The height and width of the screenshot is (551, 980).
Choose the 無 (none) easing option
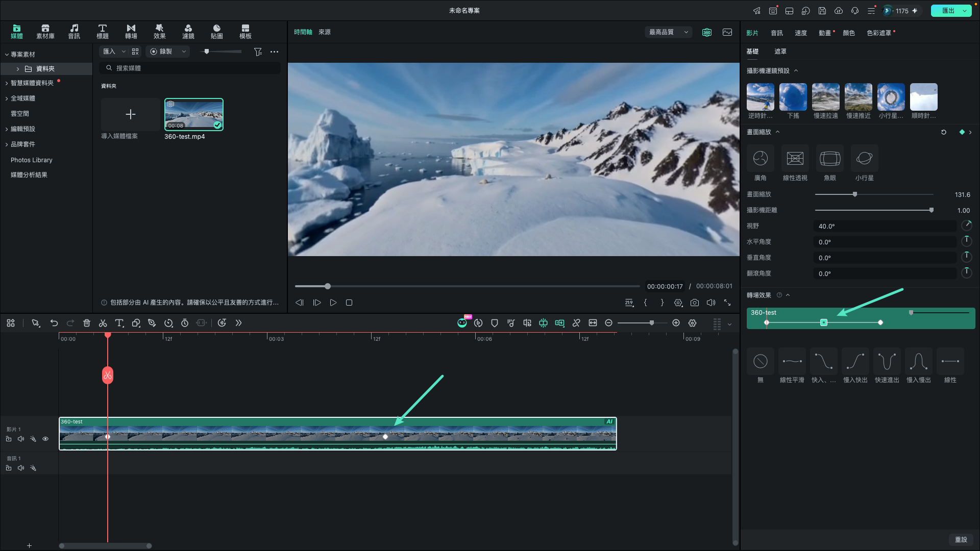click(760, 361)
